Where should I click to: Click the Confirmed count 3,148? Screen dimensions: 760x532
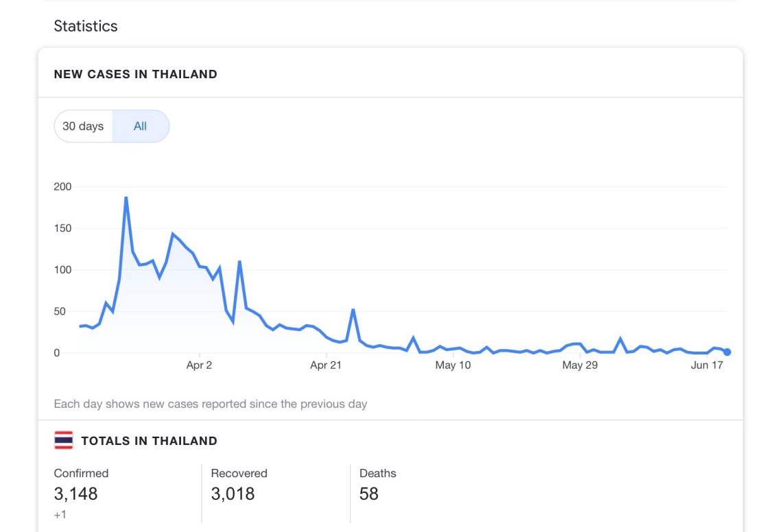[76, 494]
